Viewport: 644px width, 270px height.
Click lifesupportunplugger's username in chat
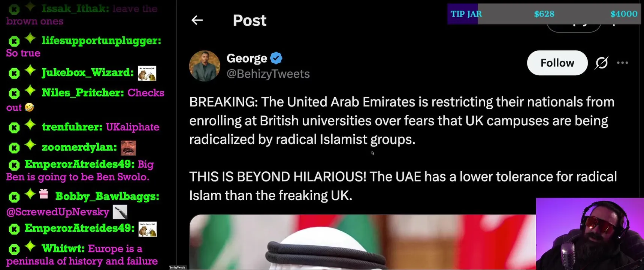102,40
